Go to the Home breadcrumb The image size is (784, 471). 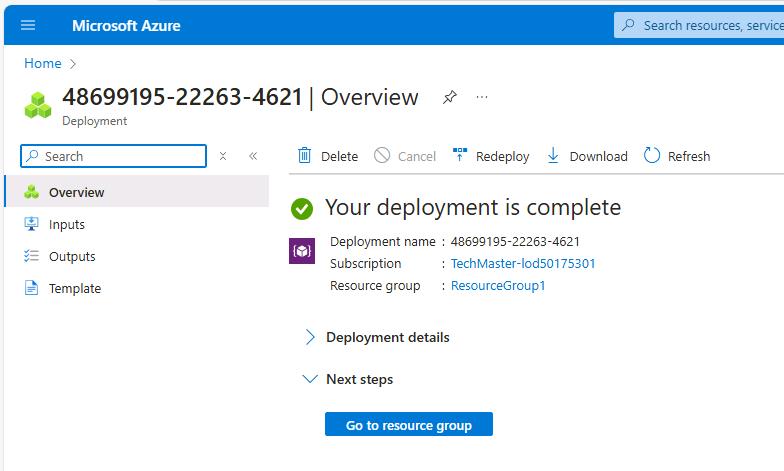pos(42,64)
